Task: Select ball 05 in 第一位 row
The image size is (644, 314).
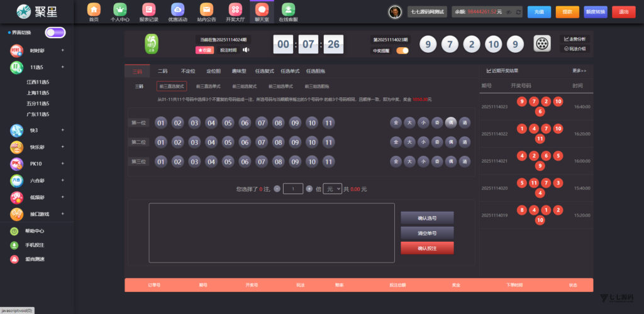Action: (x=228, y=123)
